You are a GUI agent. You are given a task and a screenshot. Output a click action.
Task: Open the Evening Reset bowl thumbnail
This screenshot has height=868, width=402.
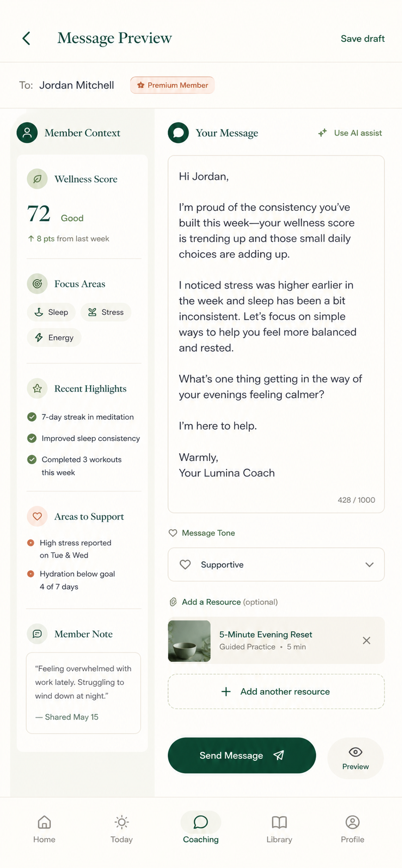(189, 641)
